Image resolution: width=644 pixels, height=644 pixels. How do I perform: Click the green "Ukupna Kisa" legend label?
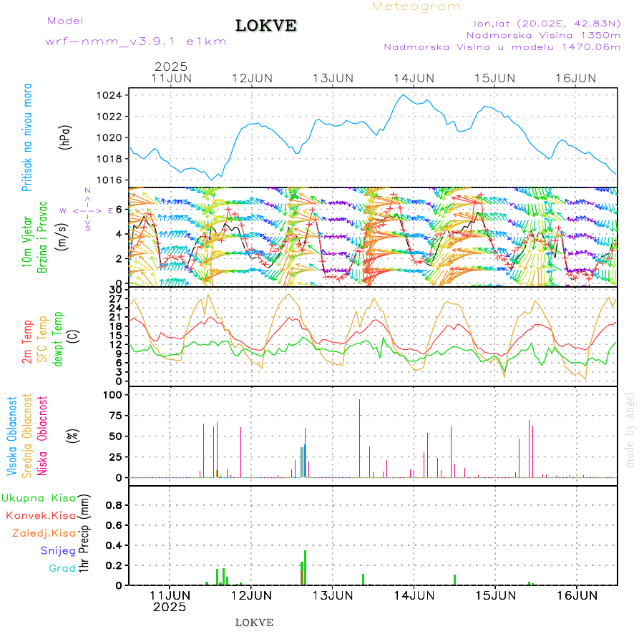point(39,498)
